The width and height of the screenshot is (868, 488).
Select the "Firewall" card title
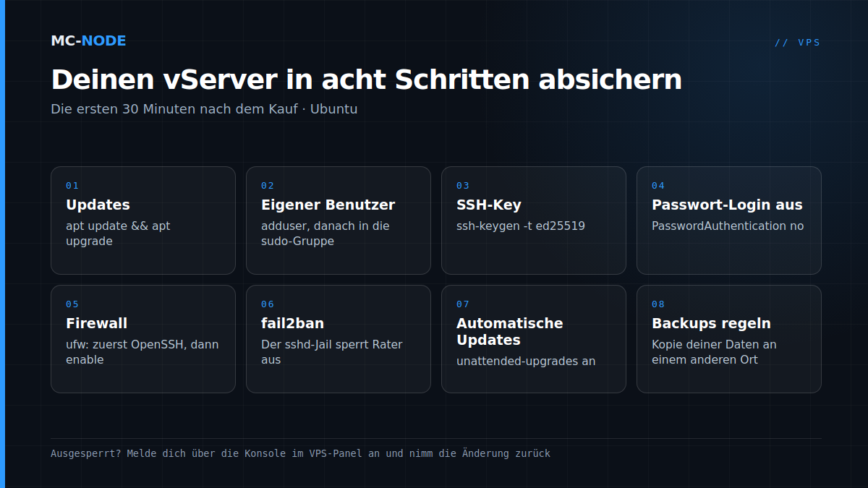[97, 323]
